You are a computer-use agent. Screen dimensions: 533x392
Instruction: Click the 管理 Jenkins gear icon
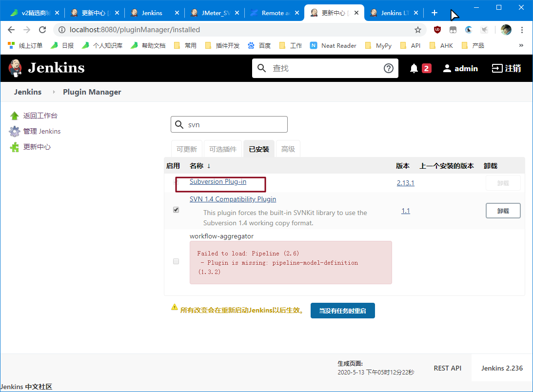tap(14, 131)
